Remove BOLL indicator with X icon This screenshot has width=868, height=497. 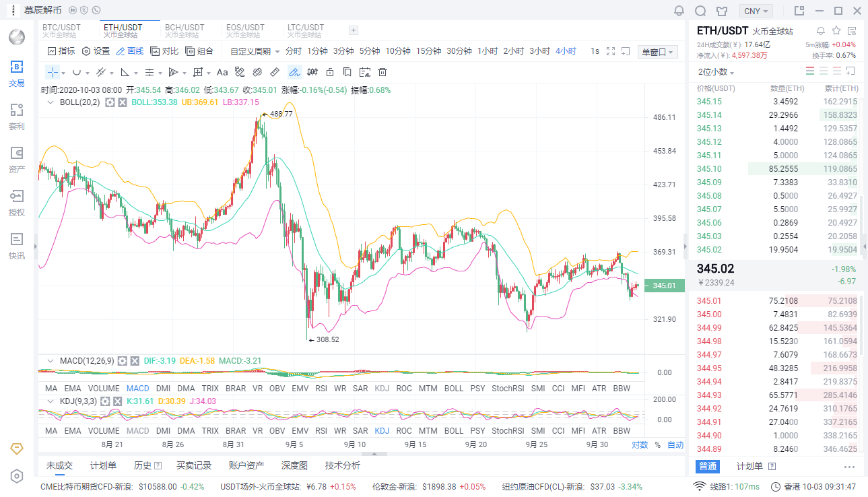pos(123,102)
